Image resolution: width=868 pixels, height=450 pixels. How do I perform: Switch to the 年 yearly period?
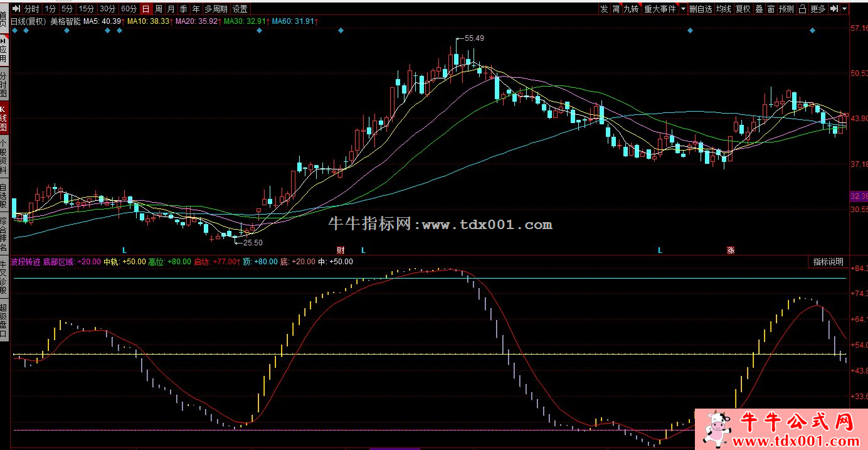click(196, 9)
